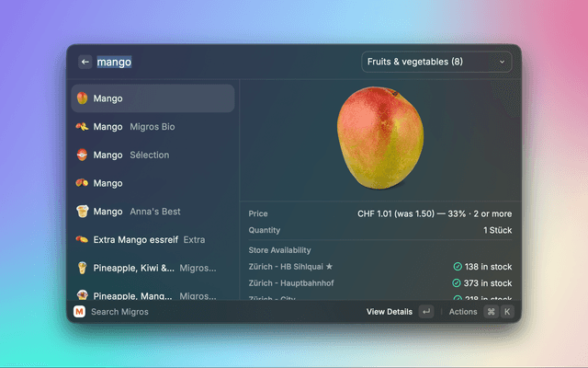The width and height of the screenshot is (588, 368).
Task: Click the Migros Bio mango icon
Action: [82, 127]
